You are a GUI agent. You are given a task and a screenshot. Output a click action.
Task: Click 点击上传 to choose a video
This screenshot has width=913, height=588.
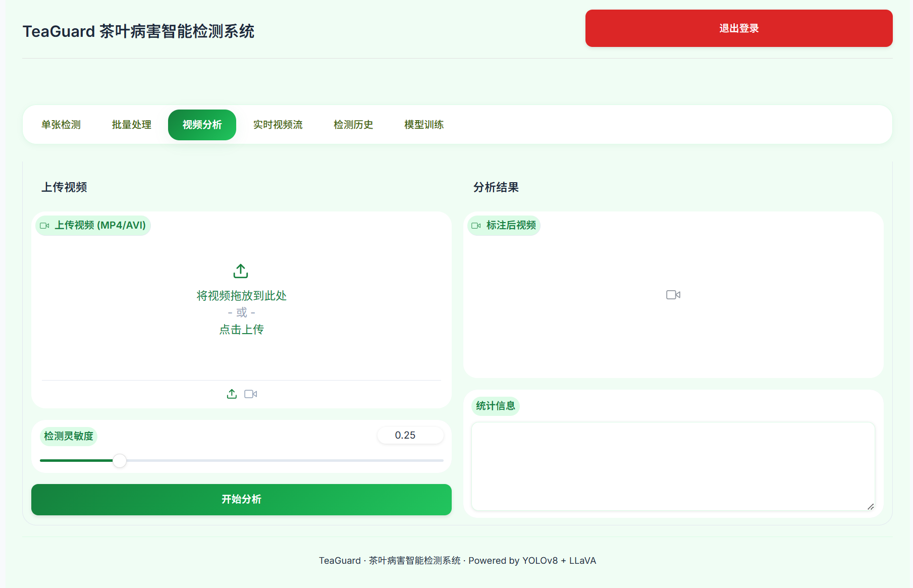[x=241, y=330]
